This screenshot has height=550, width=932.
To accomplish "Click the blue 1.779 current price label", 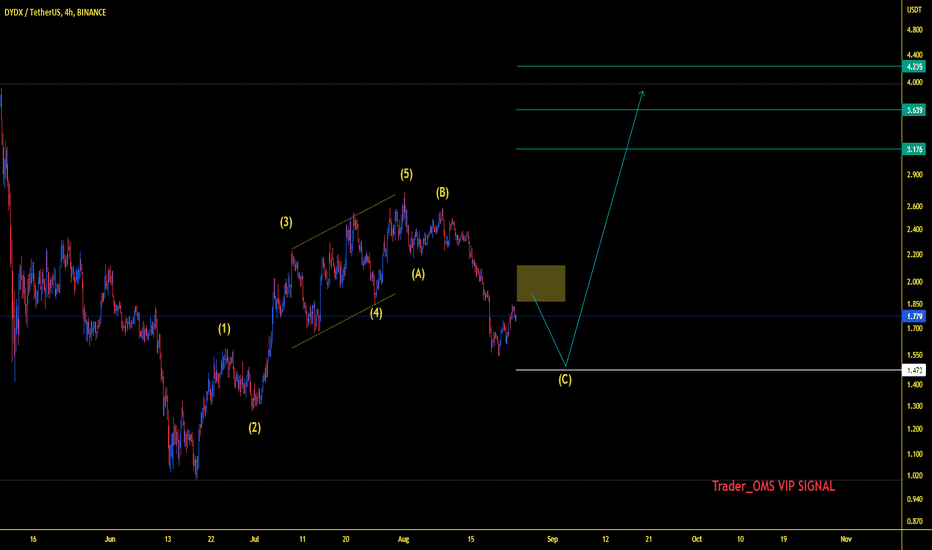I will point(914,316).
